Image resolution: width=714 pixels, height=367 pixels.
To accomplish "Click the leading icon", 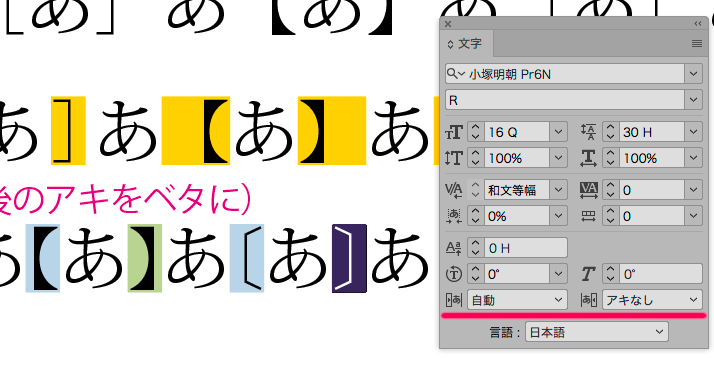I will pyautogui.click(x=588, y=132).
